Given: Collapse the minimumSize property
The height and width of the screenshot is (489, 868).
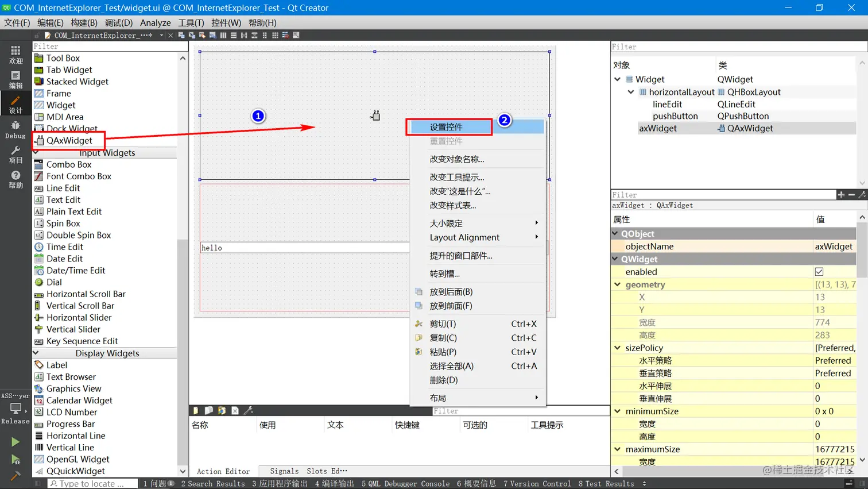Looking at the screenshot, I should tap(618, 411).
